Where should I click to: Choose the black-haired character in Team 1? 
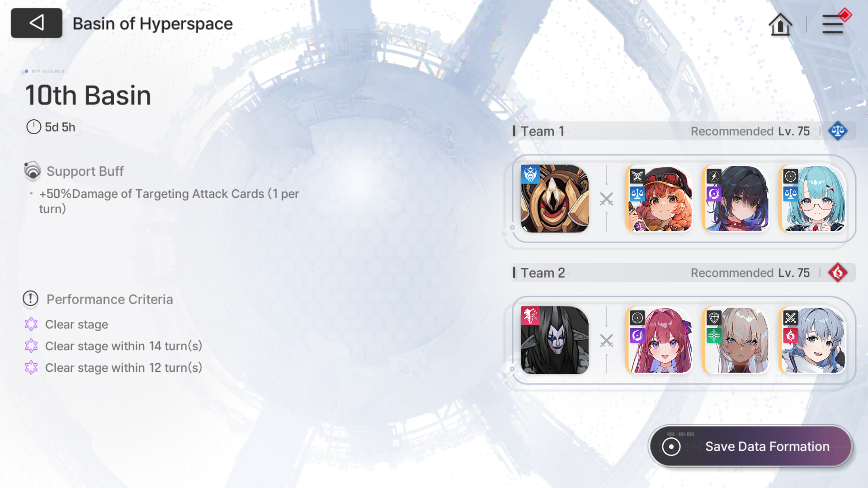click(x=736, y=199)
